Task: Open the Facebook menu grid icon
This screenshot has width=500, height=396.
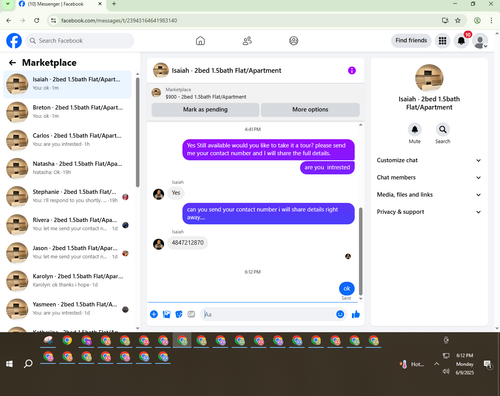Action: tap(442, 41)
